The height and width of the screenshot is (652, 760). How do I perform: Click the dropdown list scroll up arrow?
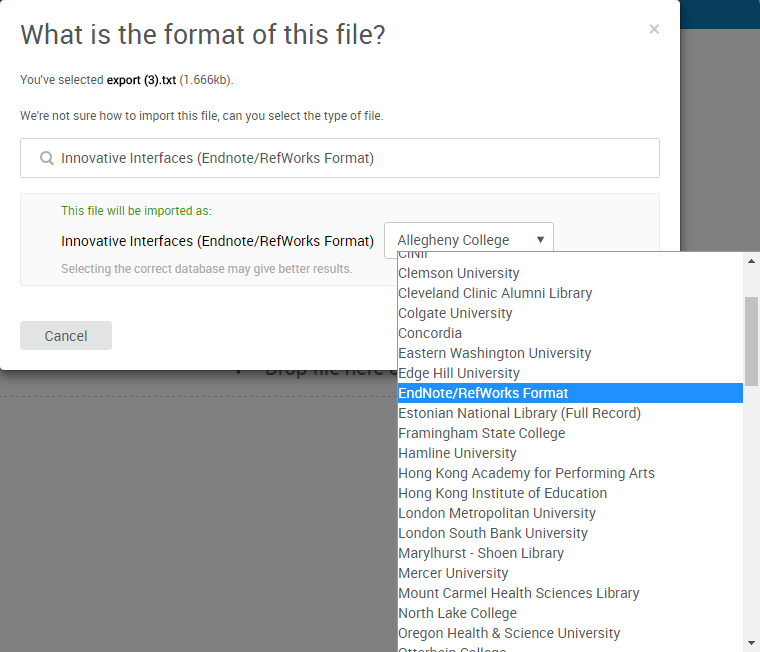coord(751,261)
